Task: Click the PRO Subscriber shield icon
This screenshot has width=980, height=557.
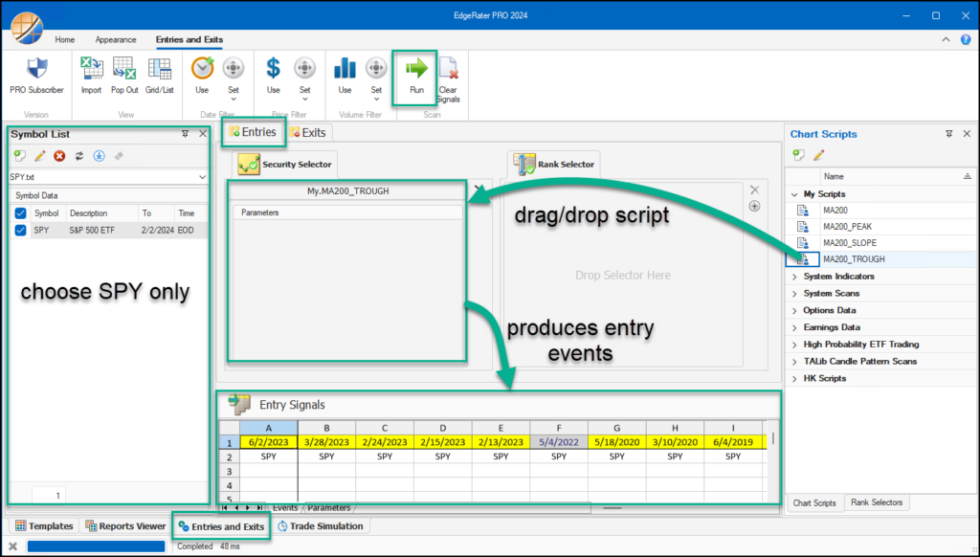Action: click(37, 69)
